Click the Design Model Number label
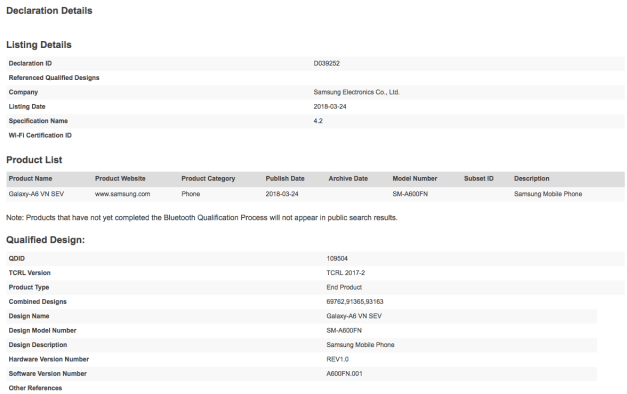The image size is (627, 394). click(x=42, y=331)
